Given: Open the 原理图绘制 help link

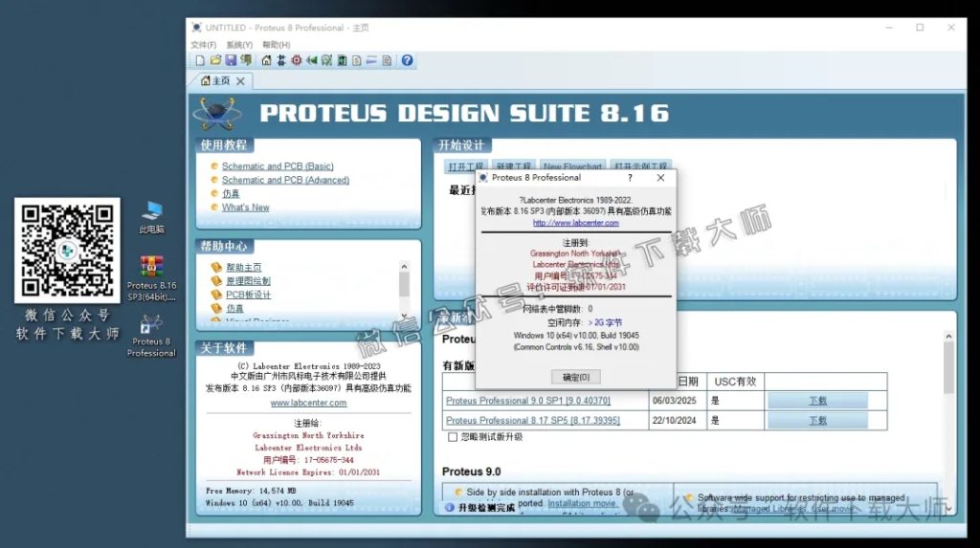Looking at the screenshot, I should click(x=248, y=281).
